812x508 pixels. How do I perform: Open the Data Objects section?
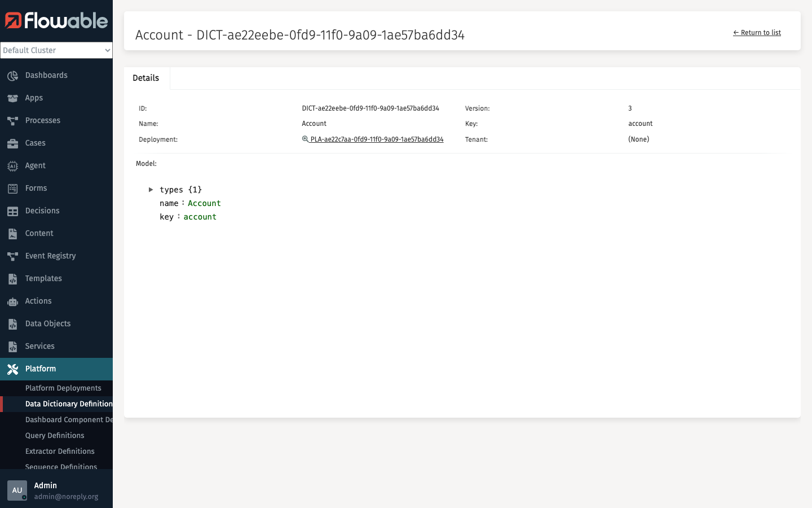pyautogui.click(x=47, y=323)
